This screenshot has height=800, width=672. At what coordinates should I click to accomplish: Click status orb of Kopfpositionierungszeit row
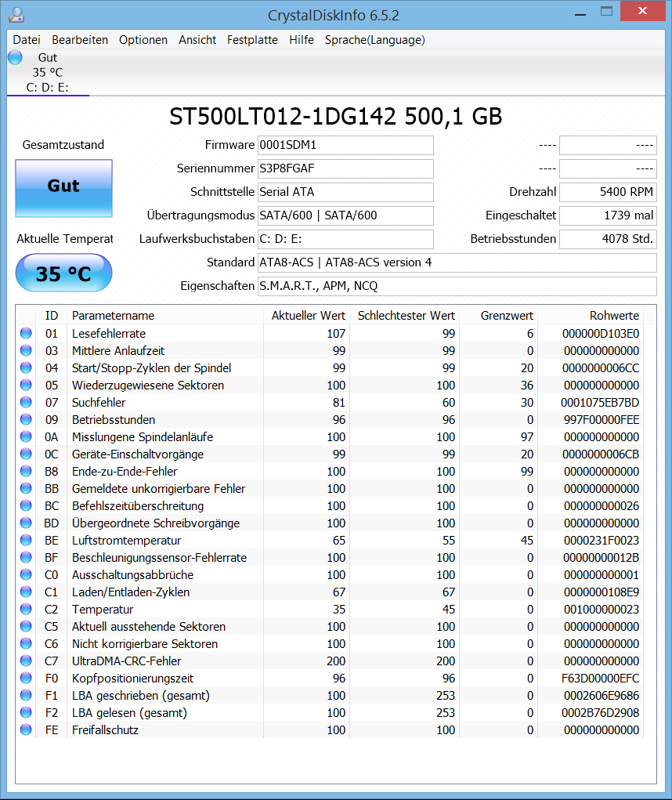[x=26, y=678]
